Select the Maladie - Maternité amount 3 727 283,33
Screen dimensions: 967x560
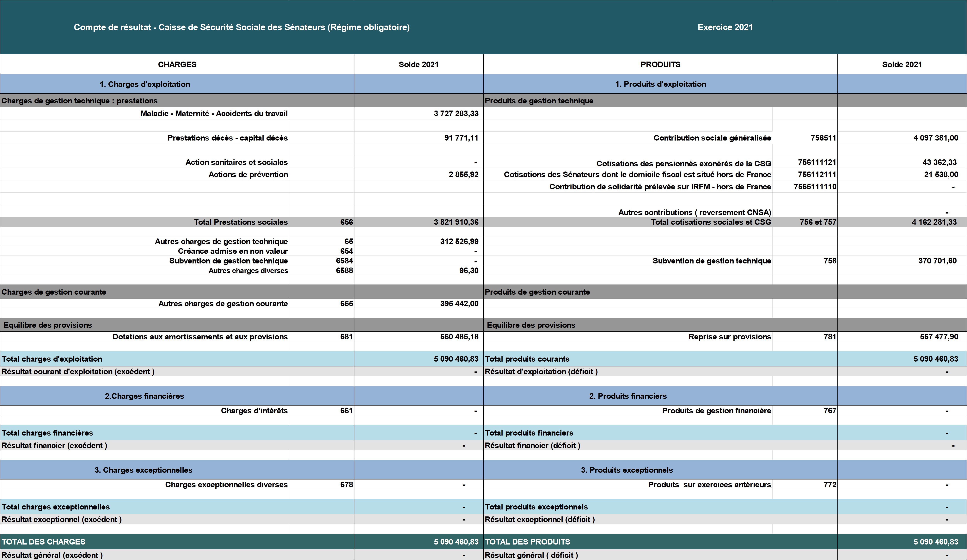click(x=456, y=114)
